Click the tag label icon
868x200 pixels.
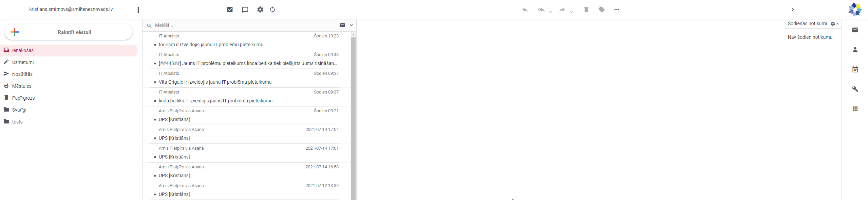(602, 10)
